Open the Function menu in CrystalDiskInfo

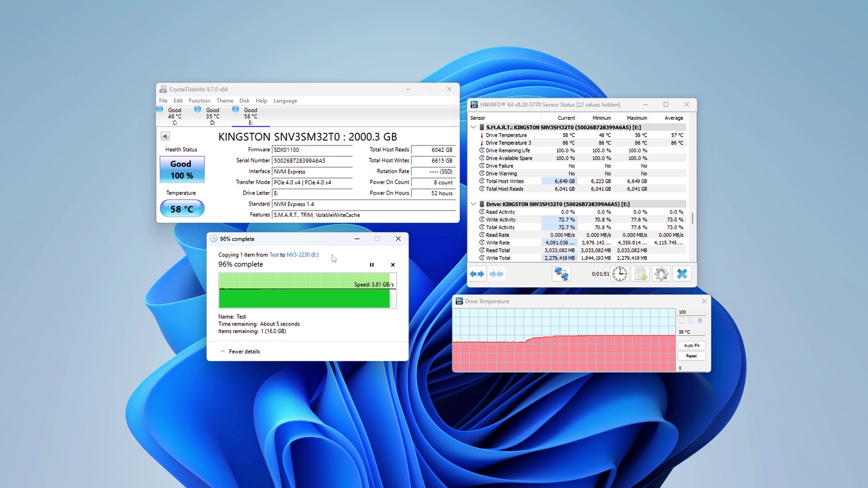(200, 101)
